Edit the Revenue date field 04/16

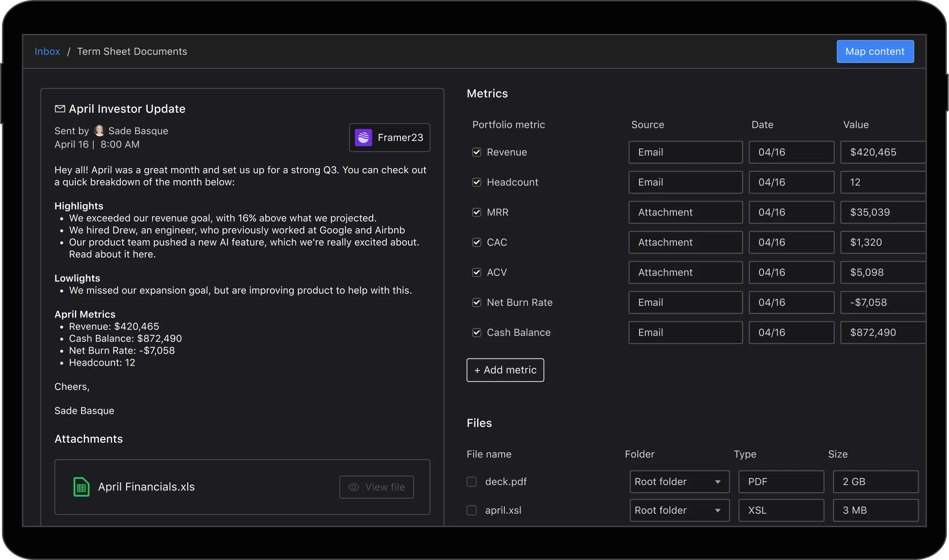[x=791, y=152]
